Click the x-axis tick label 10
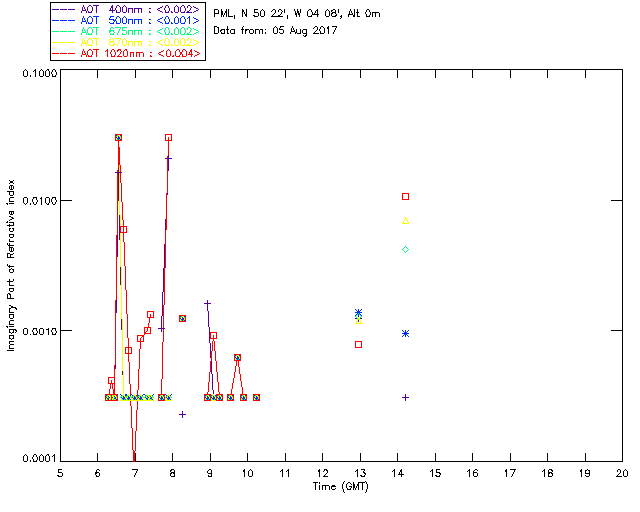Screen dimensions: 640x512 coord(247,473)
